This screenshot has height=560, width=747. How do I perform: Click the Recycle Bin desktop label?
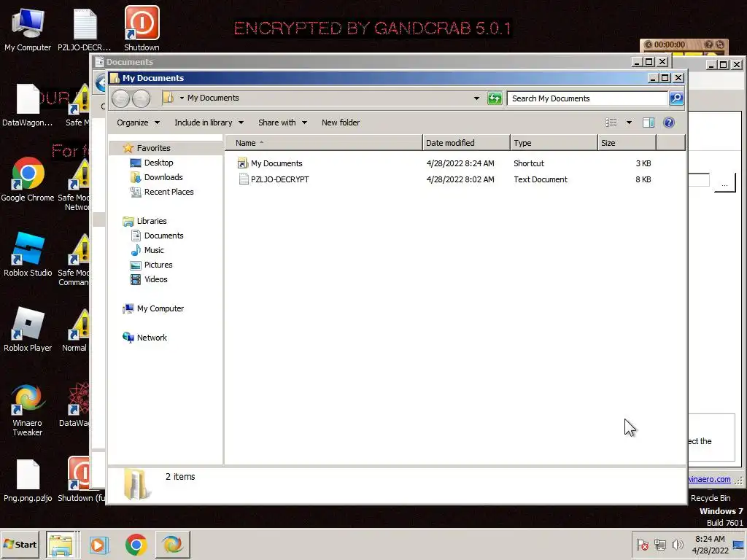point(711,498)
